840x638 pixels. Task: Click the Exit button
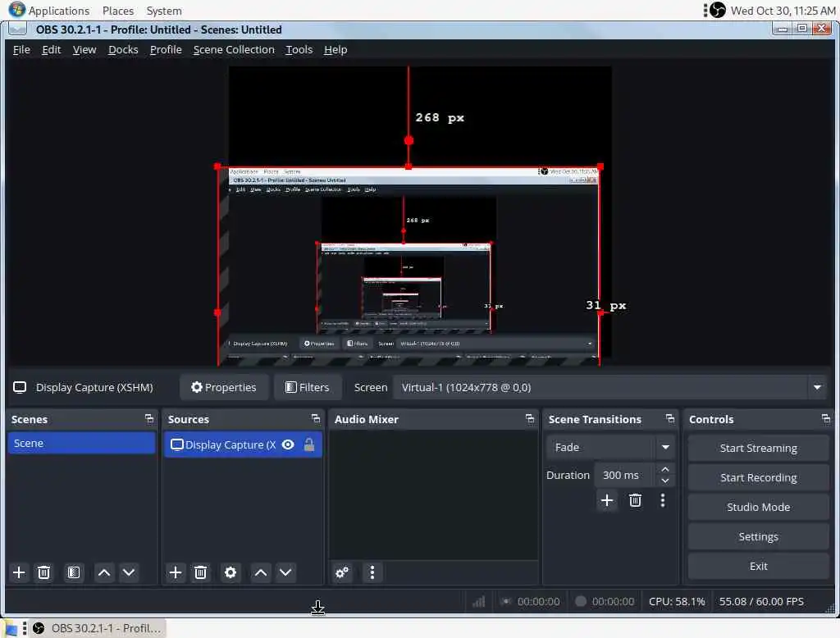pyautogui.click(x=758, y=566)
